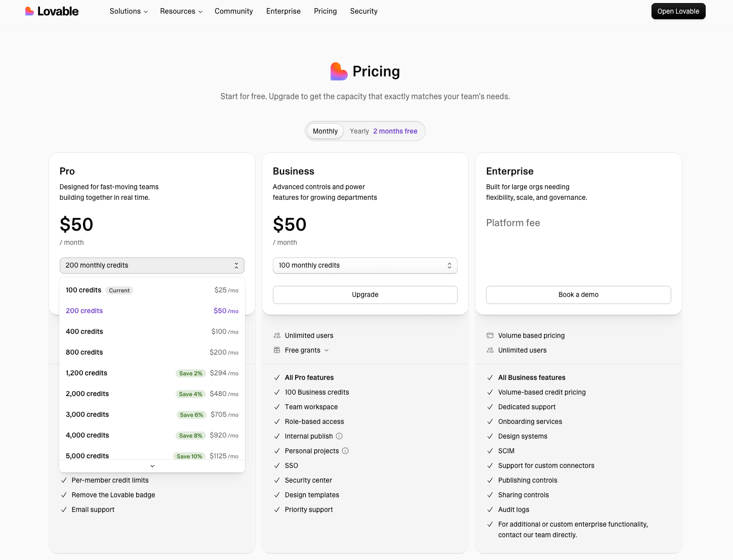The height and width of the screenshot is (560, 733).
Task: Switch billing to Yearly with 2 months free
Action: pyautogui.click(x=384, y=131)
